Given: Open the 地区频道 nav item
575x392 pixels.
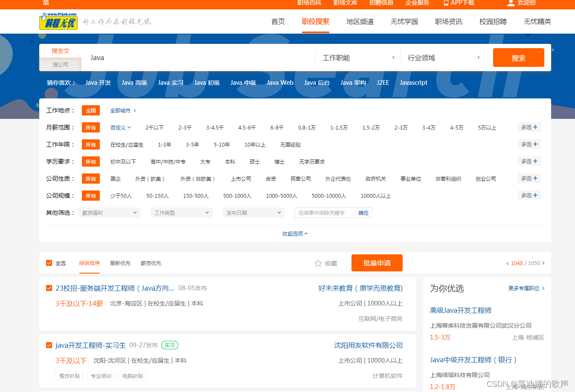Looking at the screenshot, I should (x=360, y=21).
